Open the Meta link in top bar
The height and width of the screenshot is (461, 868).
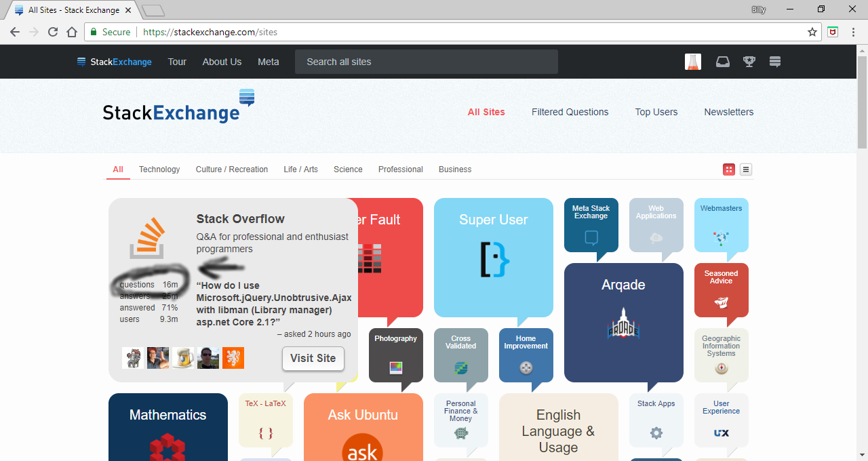click(x=269, y=62)
